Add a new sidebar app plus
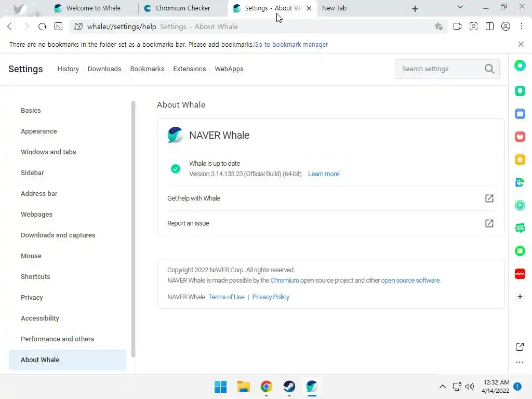Image resolution: width=532 pixels, height=399 pixels. click(520, 297)
